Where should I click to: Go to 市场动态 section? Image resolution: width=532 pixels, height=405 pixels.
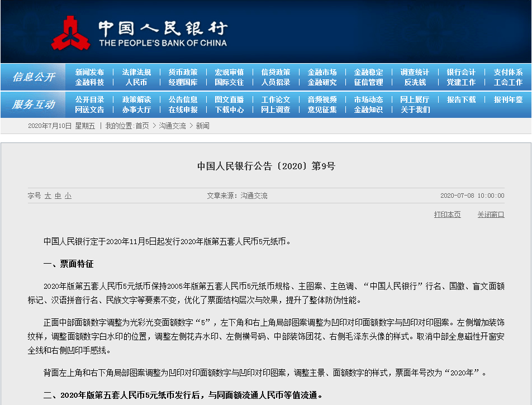click(368, 100)
